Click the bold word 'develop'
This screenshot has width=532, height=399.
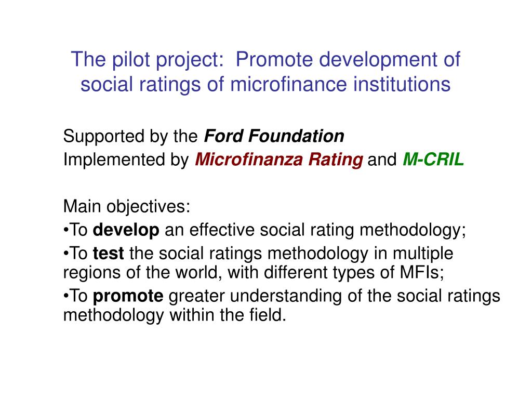pos(126,230)
